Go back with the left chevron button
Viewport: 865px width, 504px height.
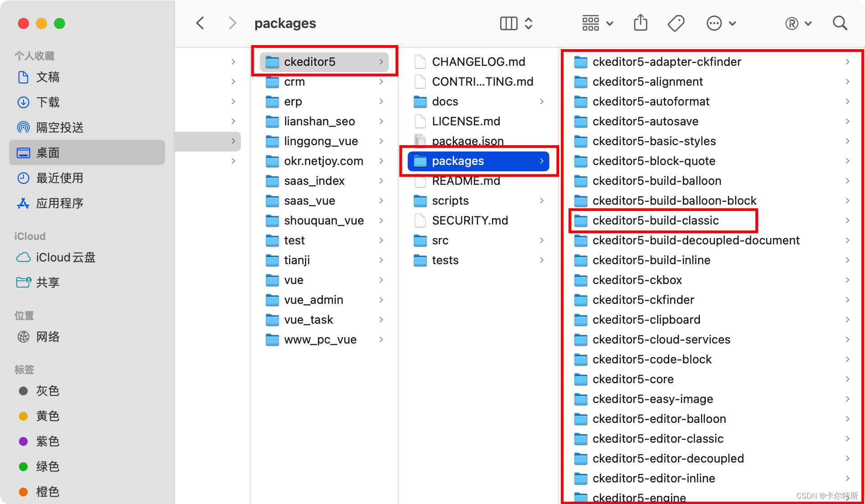pos(200,23)
